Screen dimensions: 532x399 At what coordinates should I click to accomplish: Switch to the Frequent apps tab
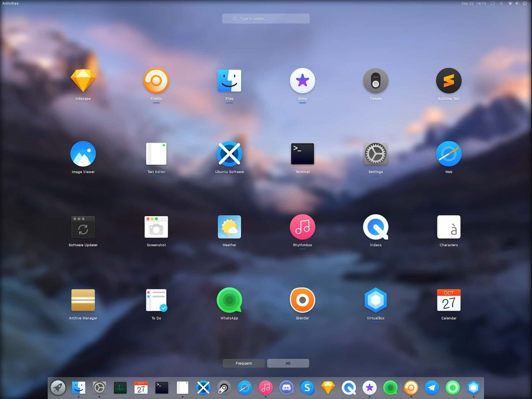click(x=243, y=363)
